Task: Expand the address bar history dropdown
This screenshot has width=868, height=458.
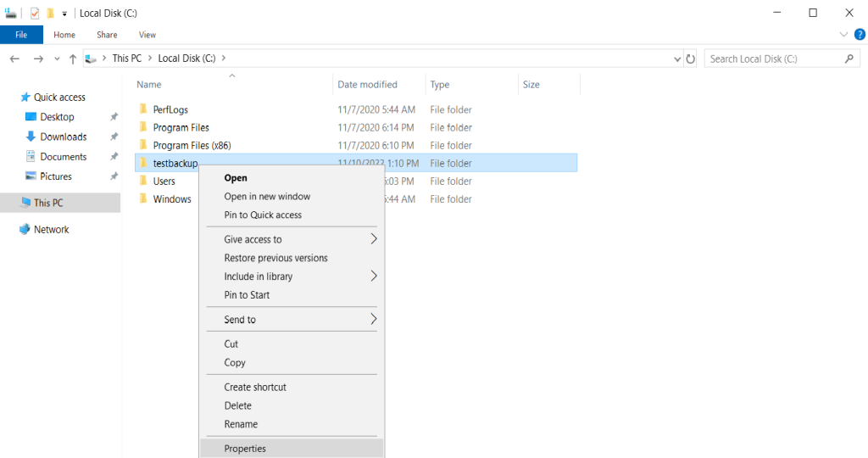Action: click(x=677, y=59)
